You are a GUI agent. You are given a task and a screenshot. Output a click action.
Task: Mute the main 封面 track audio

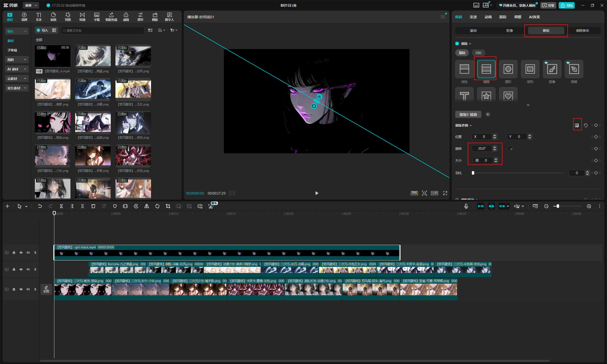(28, 289)
